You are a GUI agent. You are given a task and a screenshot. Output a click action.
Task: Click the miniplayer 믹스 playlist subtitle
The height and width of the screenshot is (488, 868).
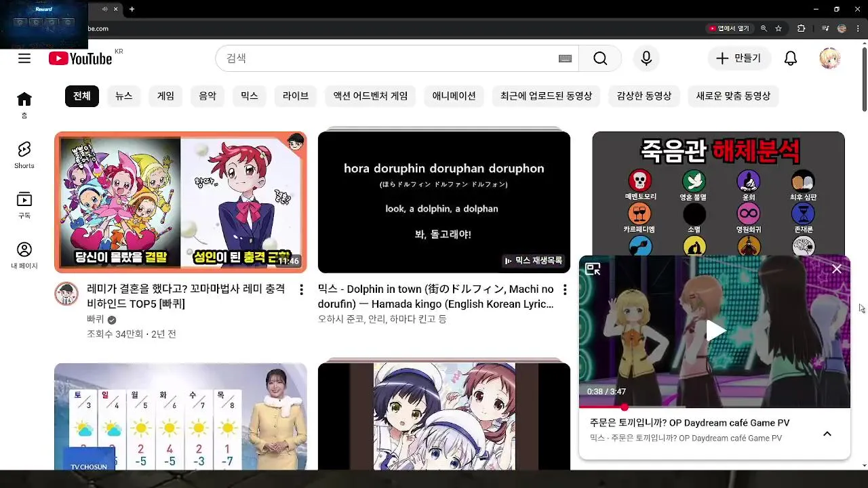686,439
